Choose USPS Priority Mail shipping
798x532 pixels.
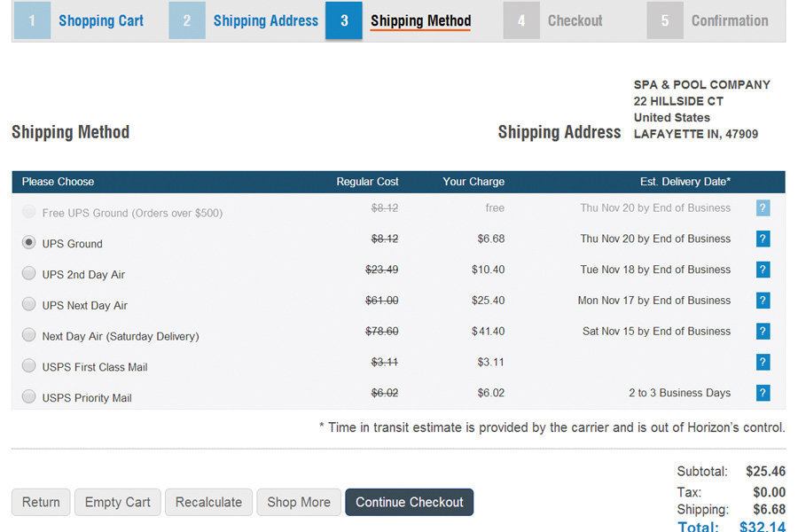(27, 397)
